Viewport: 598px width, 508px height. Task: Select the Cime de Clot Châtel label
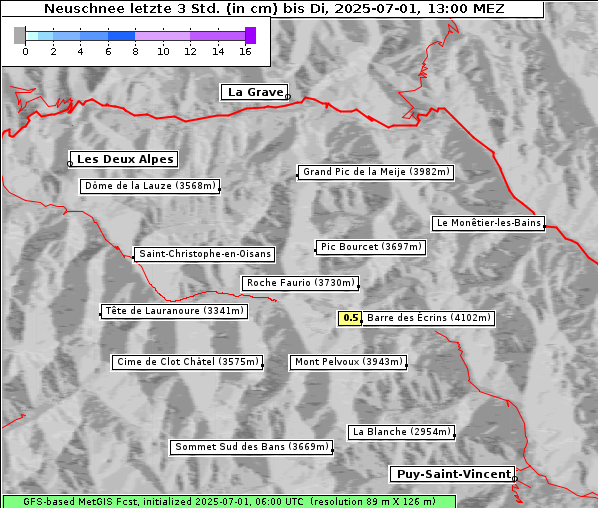coord(188,362)
